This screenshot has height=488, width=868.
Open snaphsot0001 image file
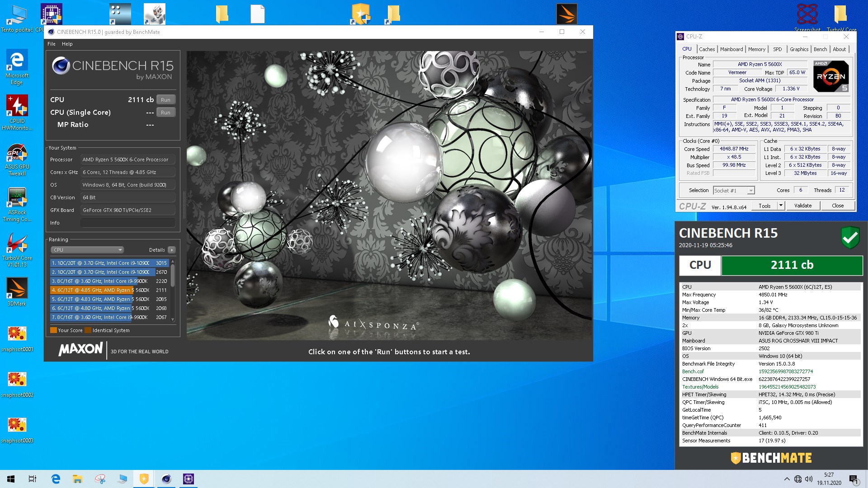click(17, 339)
